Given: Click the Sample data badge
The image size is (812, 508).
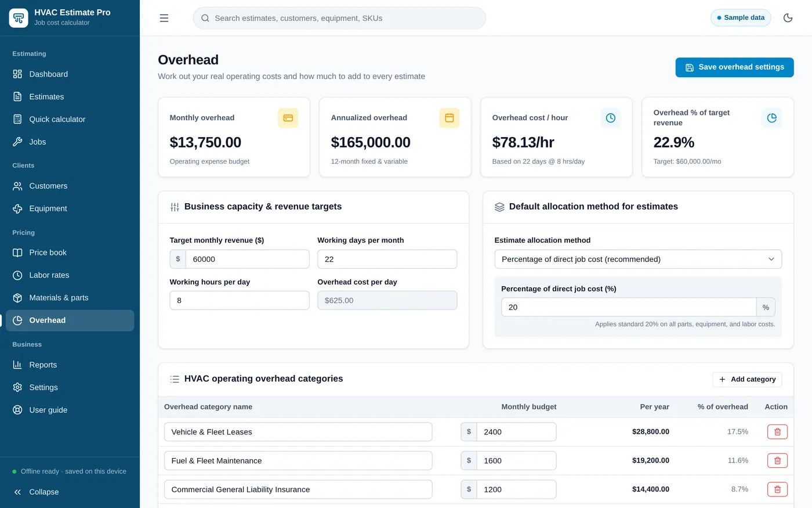Looking at the screenshot, I should [741, 18].
